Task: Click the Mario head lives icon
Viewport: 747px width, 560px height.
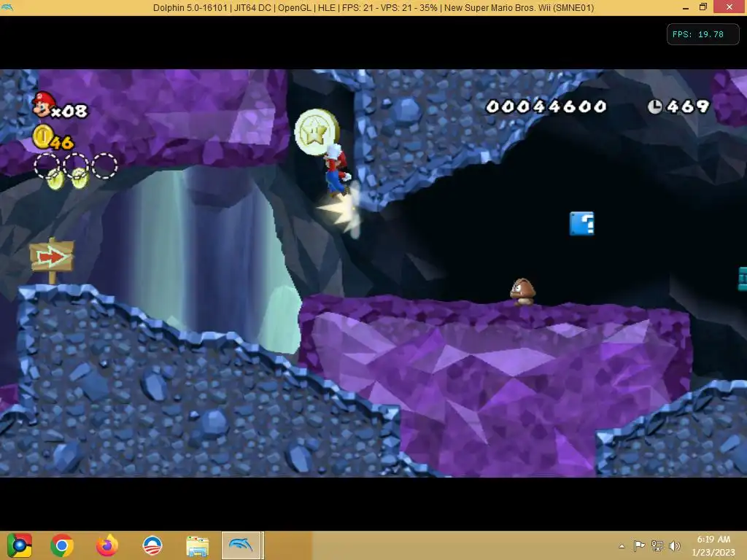Action: coord(42,104)
